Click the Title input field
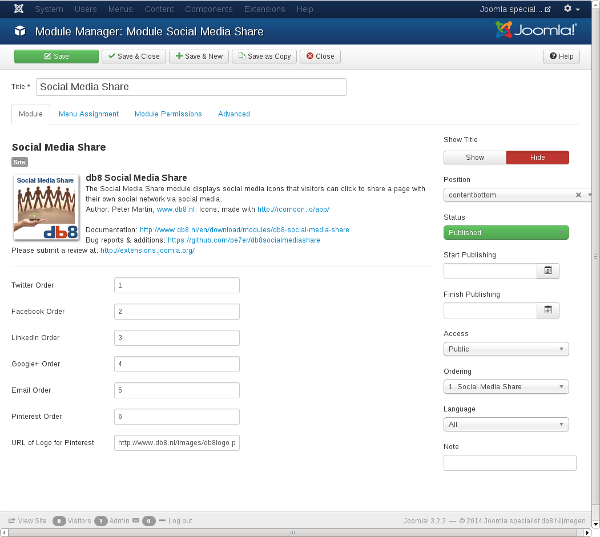 [191, 87]
